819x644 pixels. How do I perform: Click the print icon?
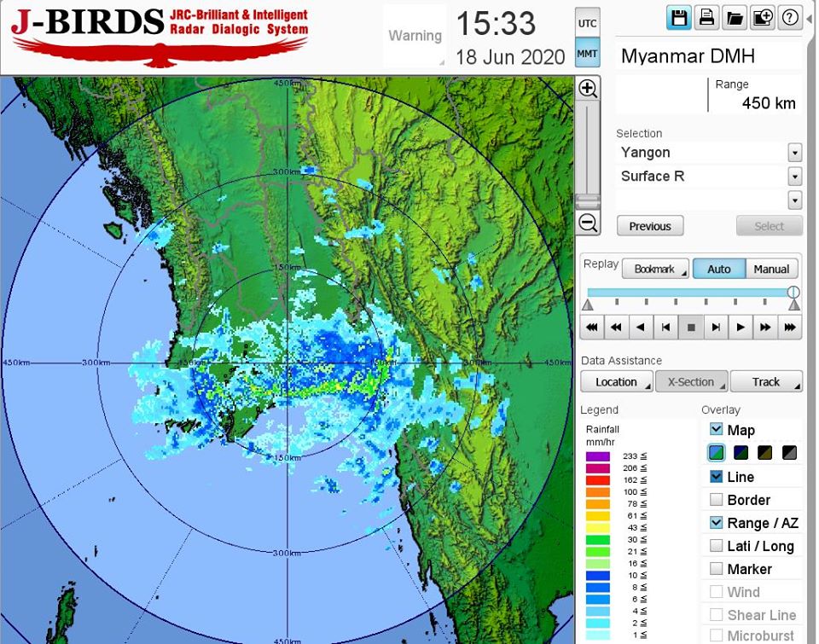coord(706,18)
